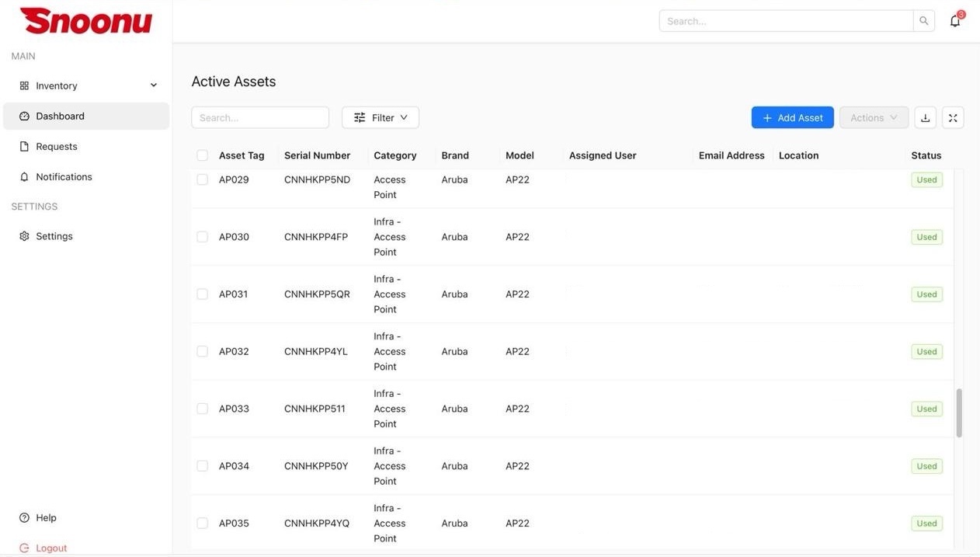Click the notification bell icon
This screenshot has height=557, width=980.
(x=954, y=21)
